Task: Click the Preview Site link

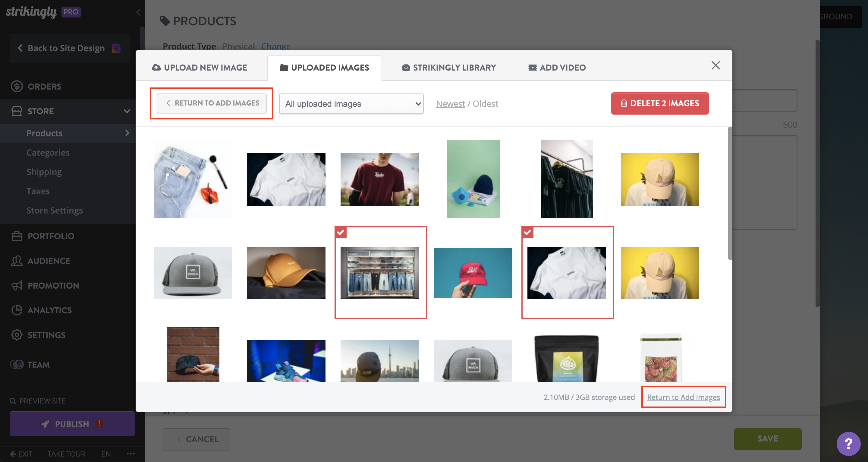Action: [x=38, y=401]
